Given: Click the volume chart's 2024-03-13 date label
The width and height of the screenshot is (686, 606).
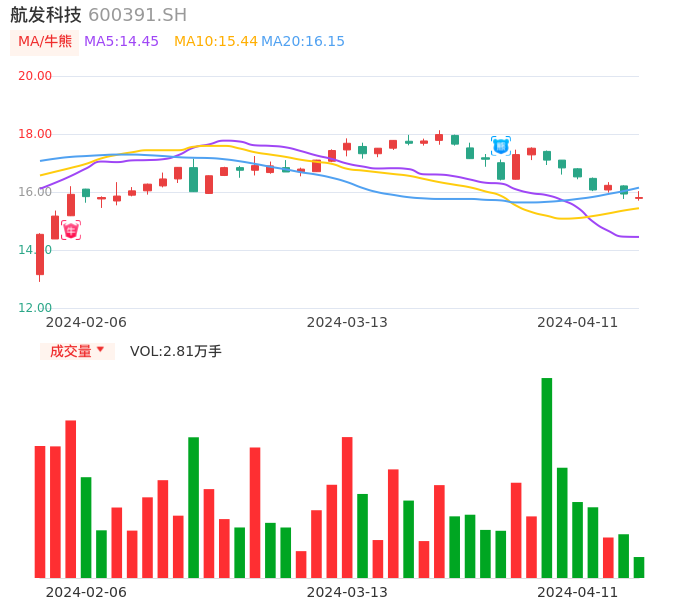Looking at the screenshot, I should 347,592.
